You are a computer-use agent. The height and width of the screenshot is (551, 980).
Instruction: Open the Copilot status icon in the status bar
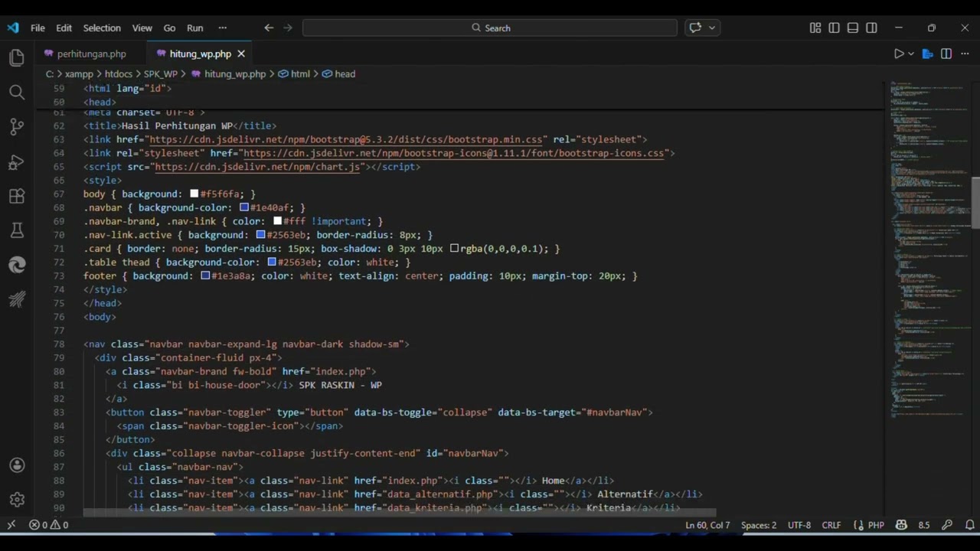901,525
